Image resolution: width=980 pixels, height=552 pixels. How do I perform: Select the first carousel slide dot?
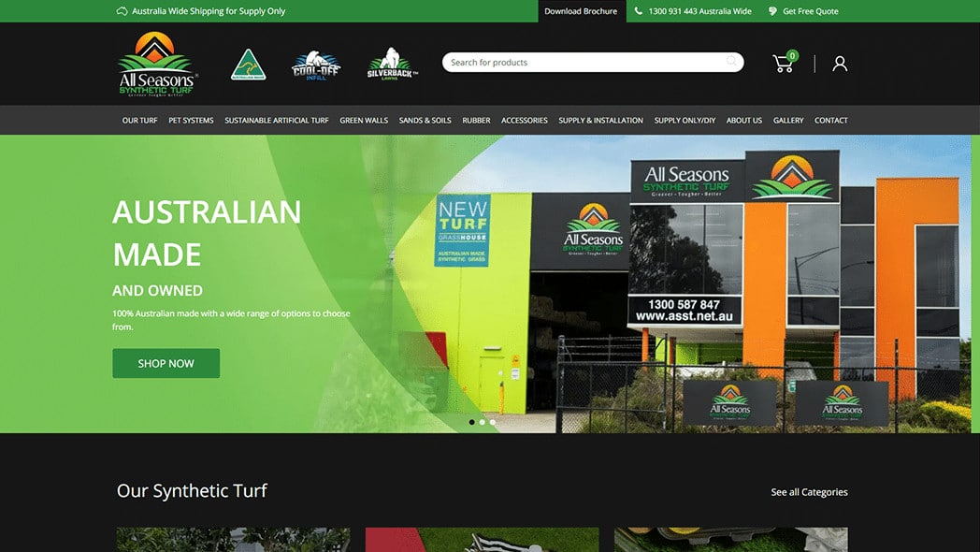click(x=471, y=422)
